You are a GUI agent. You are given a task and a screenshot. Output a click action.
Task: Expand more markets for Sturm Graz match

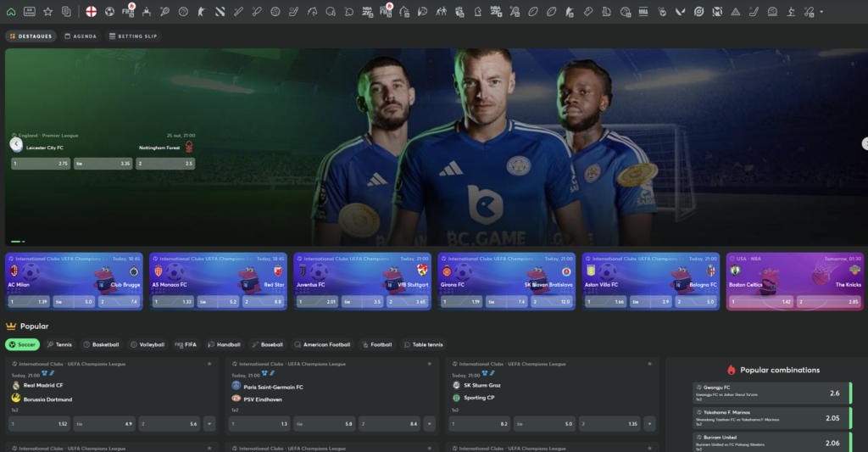tap(650, 424)
